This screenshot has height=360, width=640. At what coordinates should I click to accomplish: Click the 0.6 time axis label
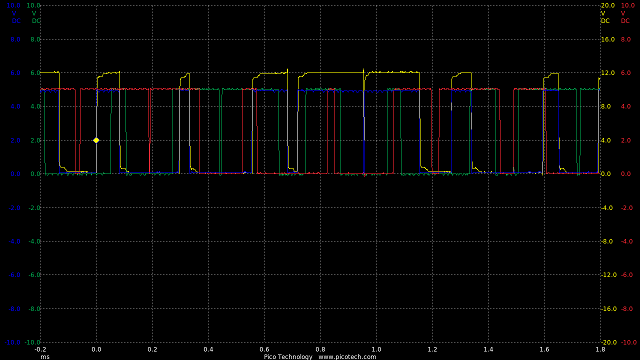click(x=264, y=349)
